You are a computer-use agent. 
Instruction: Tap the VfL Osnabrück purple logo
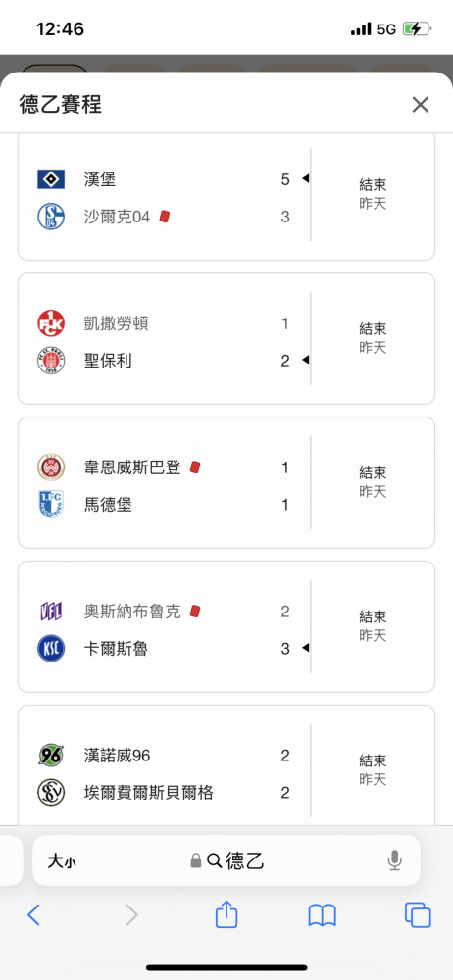point(51,612)
